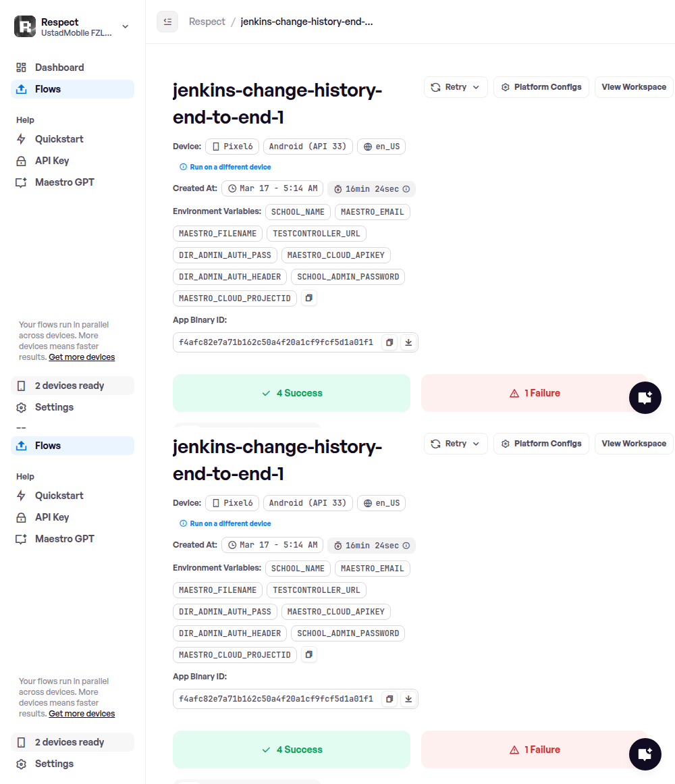Filter by the upper 4 Success card

point(292,393)
